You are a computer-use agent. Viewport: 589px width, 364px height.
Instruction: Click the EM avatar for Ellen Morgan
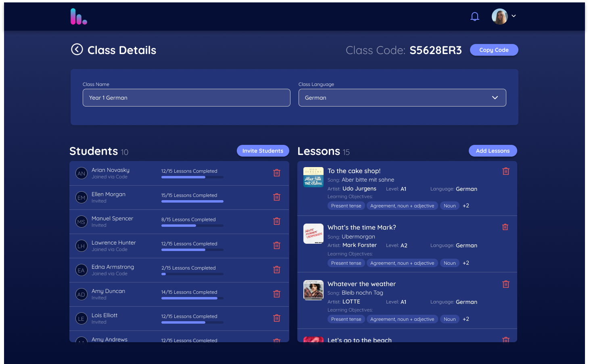click(81, 197)
